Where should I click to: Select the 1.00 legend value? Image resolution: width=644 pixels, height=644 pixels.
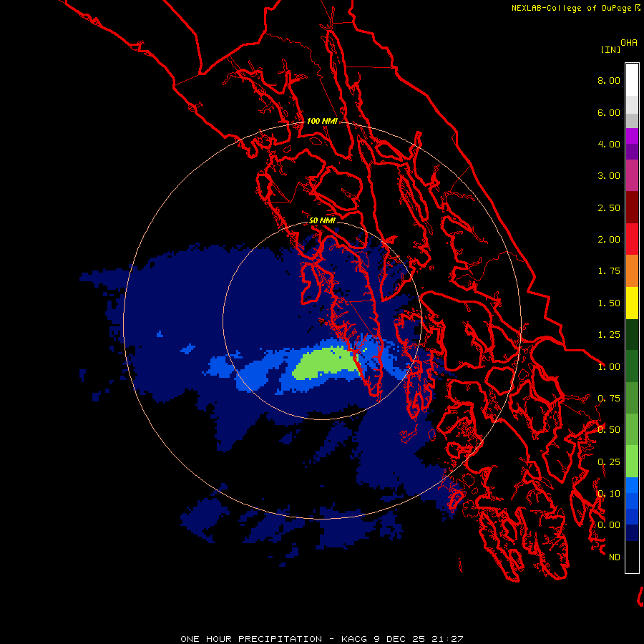(x=609, y=367)
